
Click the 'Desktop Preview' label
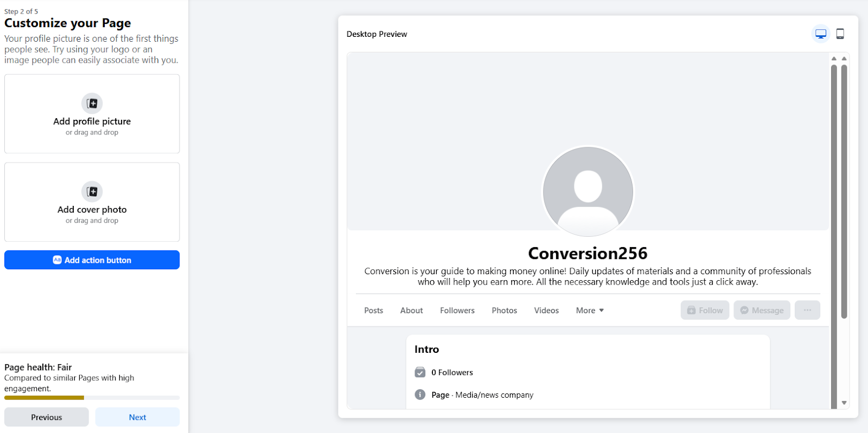pos(376,34)
